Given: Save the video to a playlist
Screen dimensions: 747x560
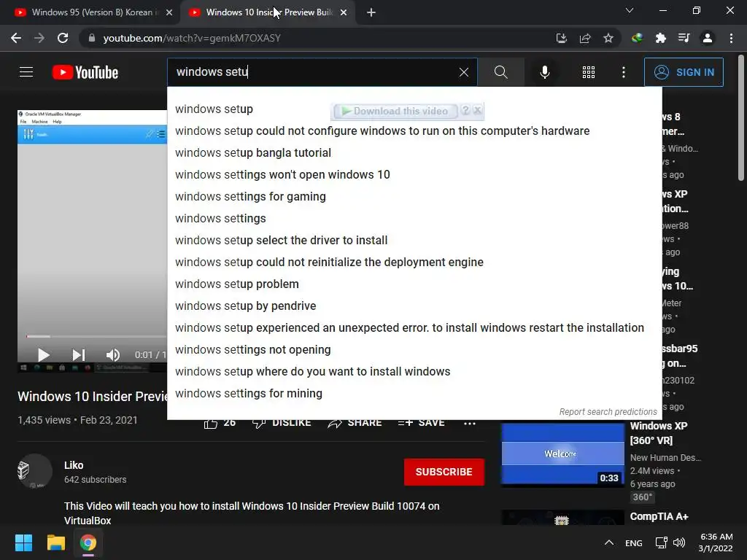Looking at the screenshot, I should tap(421, 423).
